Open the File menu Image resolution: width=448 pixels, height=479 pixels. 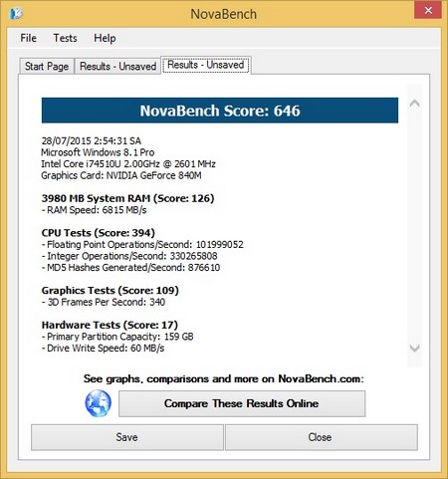(x=28, y=38)
